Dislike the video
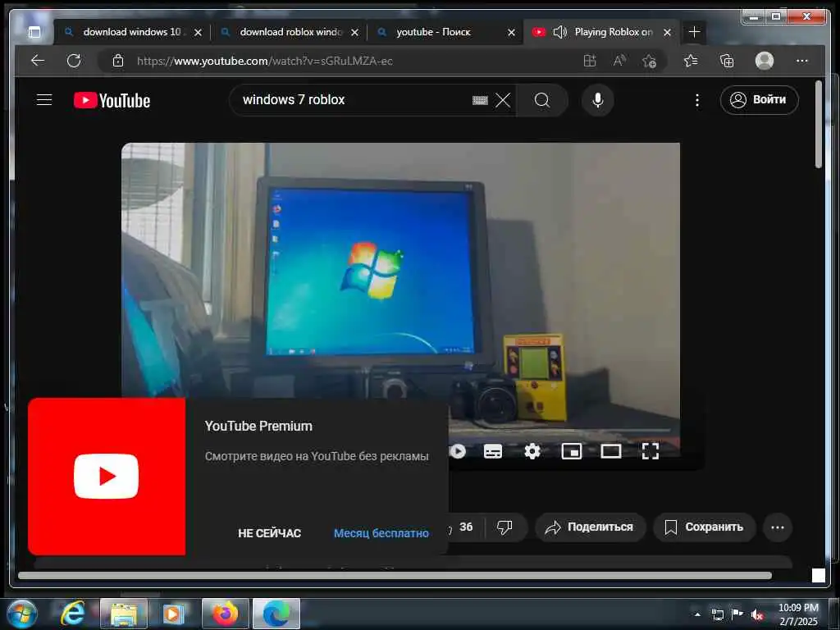 click(504, 527)
